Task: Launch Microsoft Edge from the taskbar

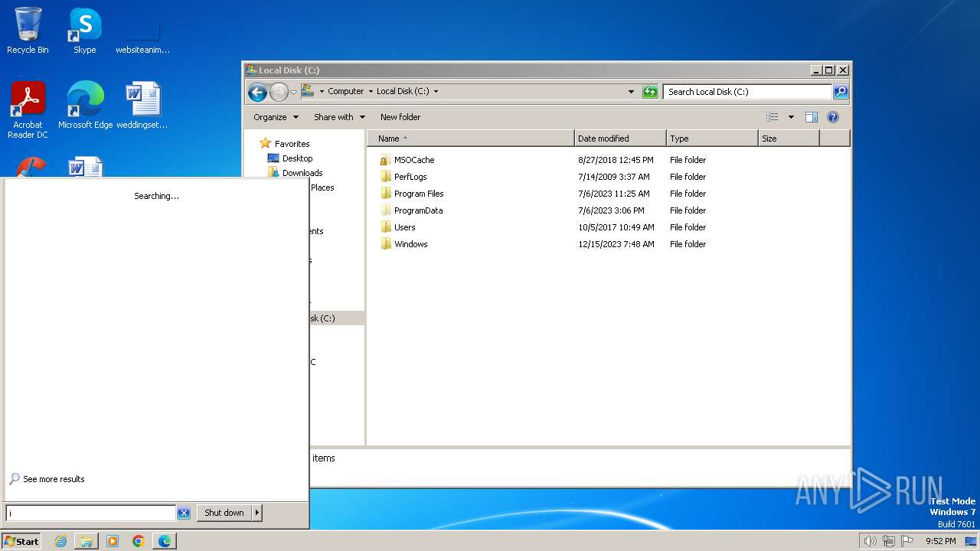Action: click(x=165, y=541)
